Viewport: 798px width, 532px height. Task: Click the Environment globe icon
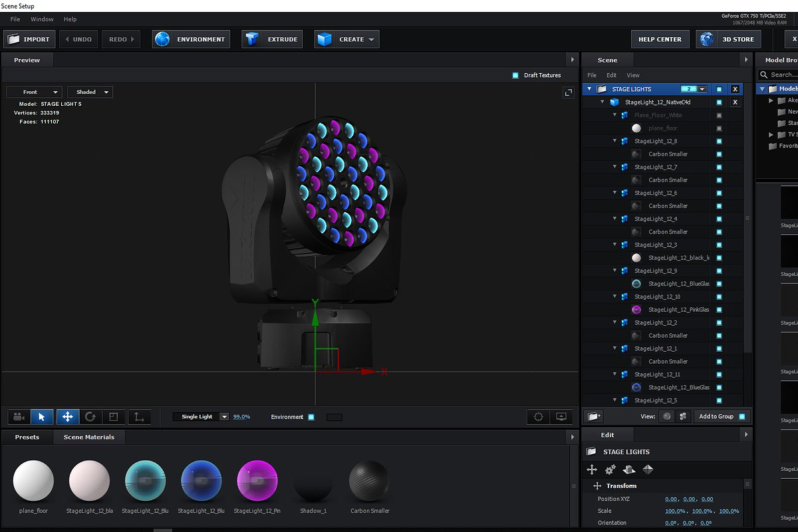[162, 39]
